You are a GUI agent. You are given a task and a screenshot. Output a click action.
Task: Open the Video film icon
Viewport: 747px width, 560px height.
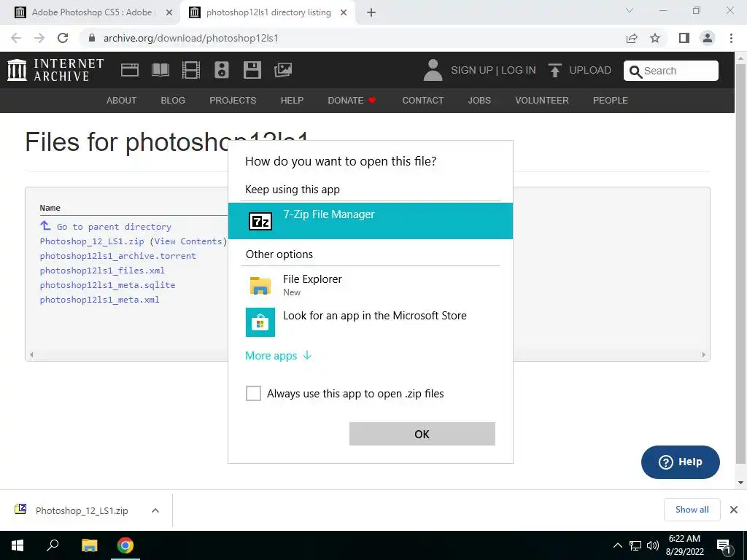tap(191, 70)
